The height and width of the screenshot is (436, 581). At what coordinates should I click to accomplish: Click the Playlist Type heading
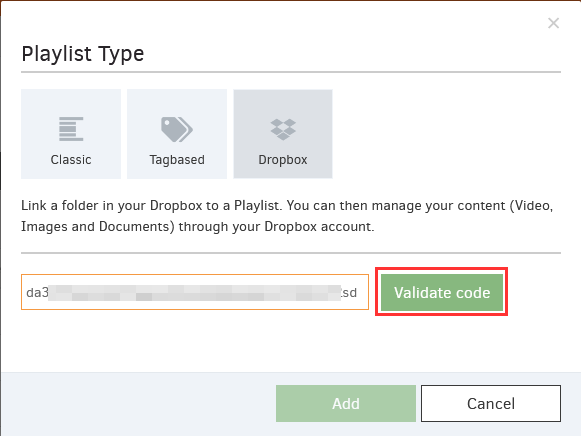coord(83,54)
